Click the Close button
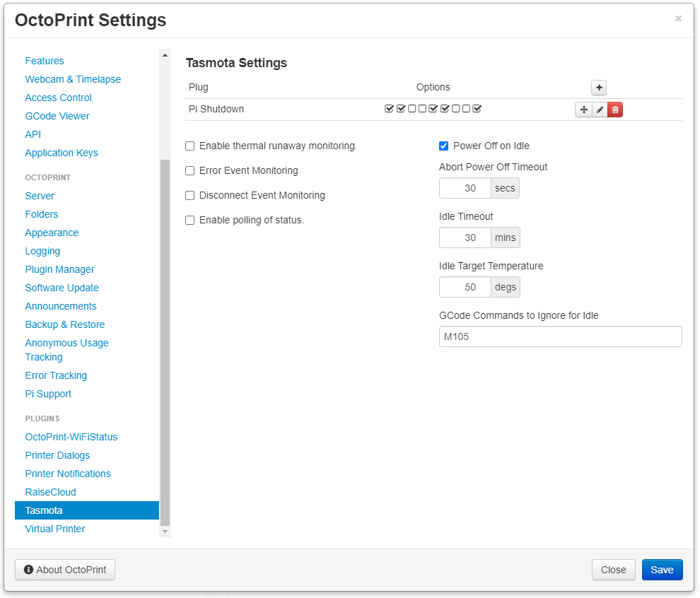The width and height of the screenshot is (700, 598). [613, 570]
